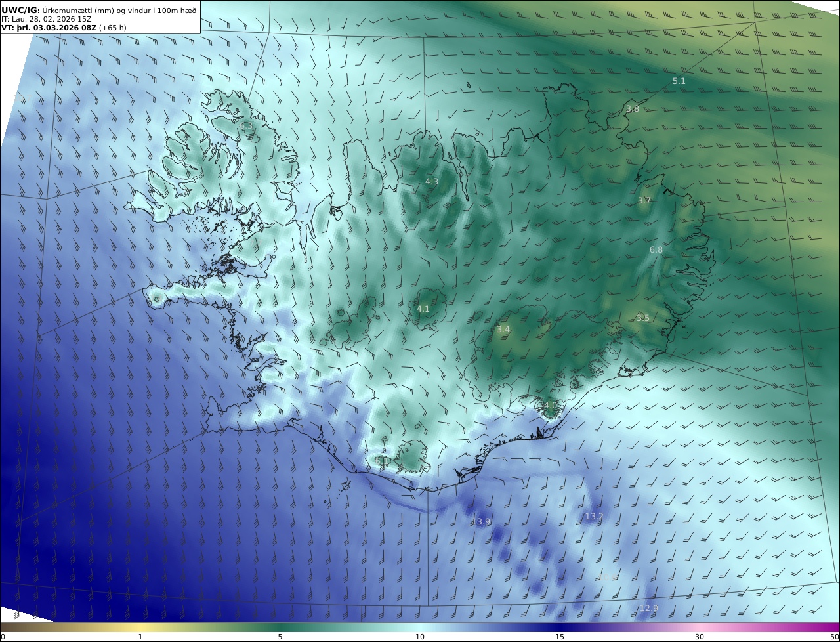Click the 3.7 value in east Iceland
840x642 pixels.
(x=644, y=201)
